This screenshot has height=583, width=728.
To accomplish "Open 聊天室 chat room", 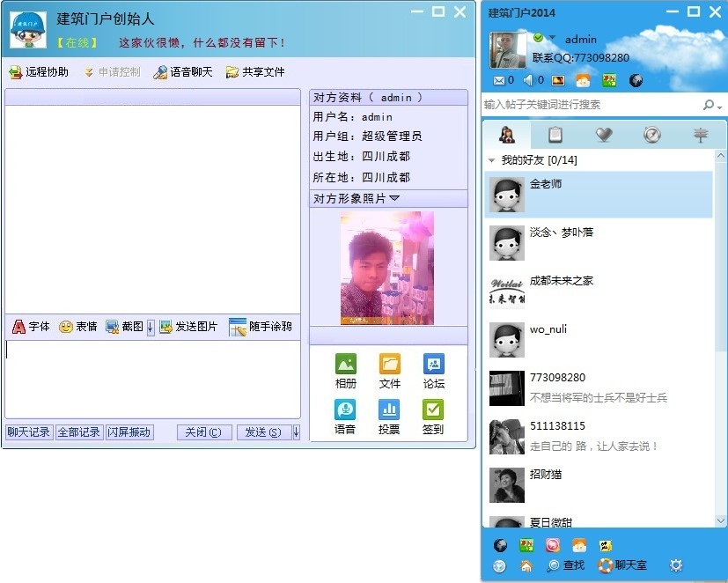I will click(x=622, y=565).
